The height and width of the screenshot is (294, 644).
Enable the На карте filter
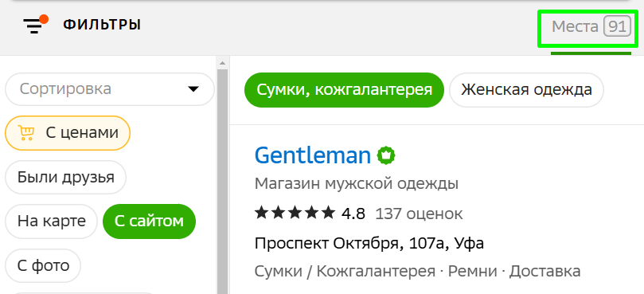(51, 221)
